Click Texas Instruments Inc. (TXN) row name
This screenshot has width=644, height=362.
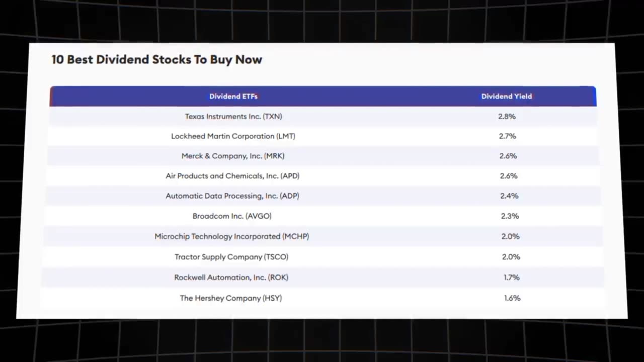click(233, 117)
